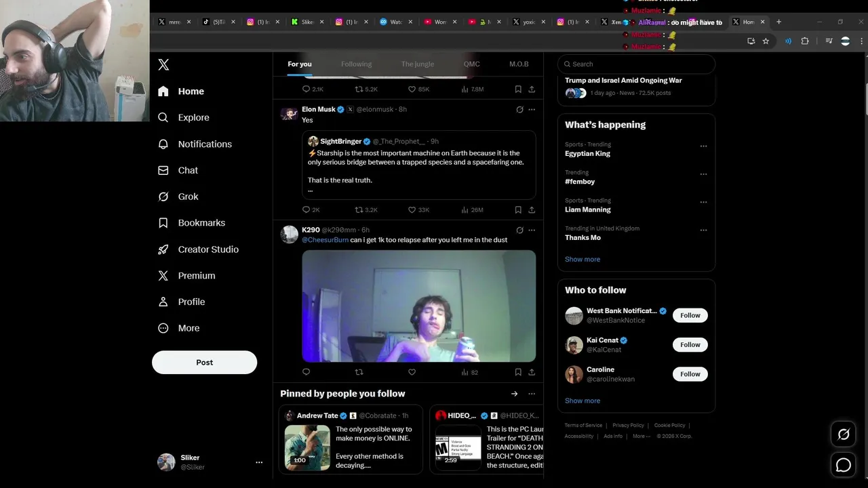Repost K290's post

point(359,372)
